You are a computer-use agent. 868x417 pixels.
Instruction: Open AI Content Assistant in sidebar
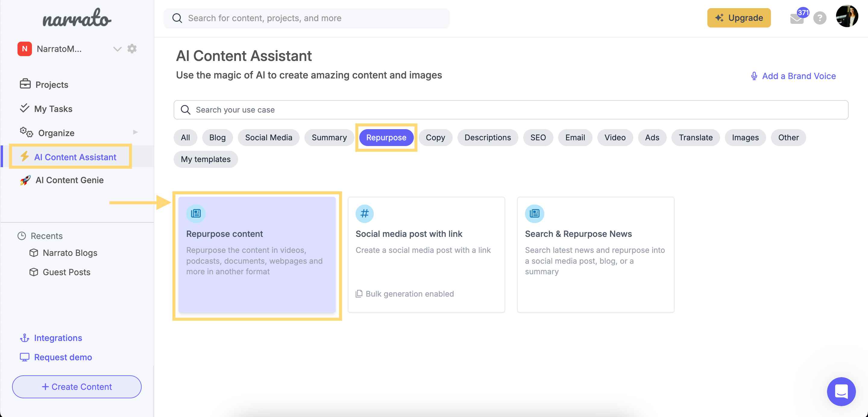75,157
